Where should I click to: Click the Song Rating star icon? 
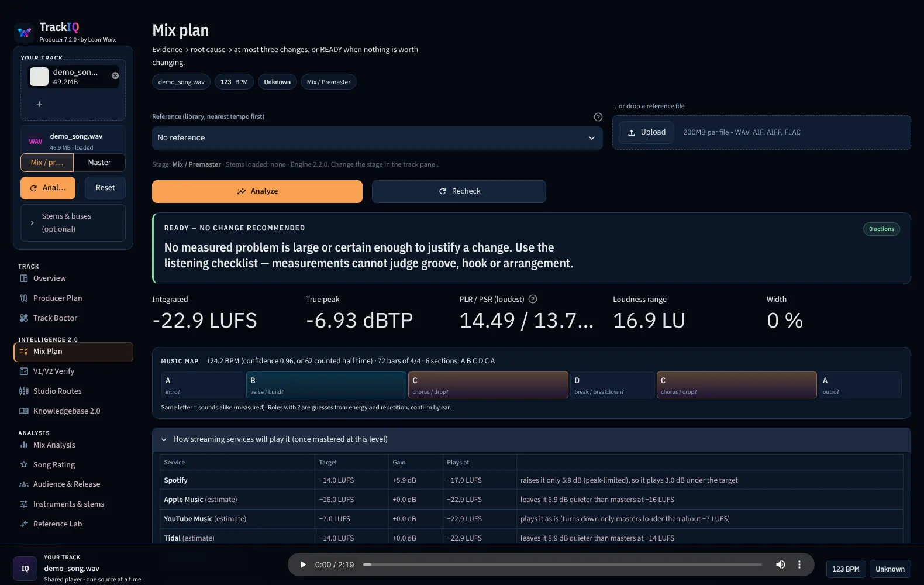pyautogui.click(x=24, y=465)
